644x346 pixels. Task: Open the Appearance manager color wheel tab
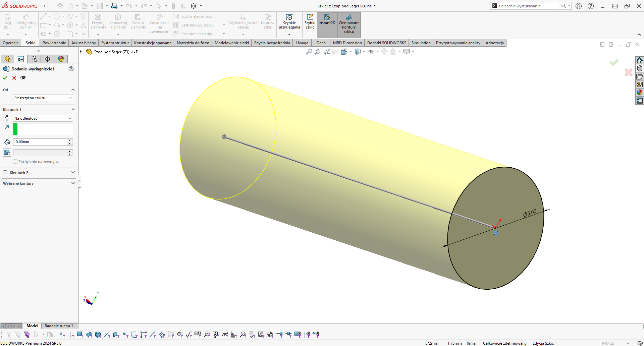[x=61, y=59]
